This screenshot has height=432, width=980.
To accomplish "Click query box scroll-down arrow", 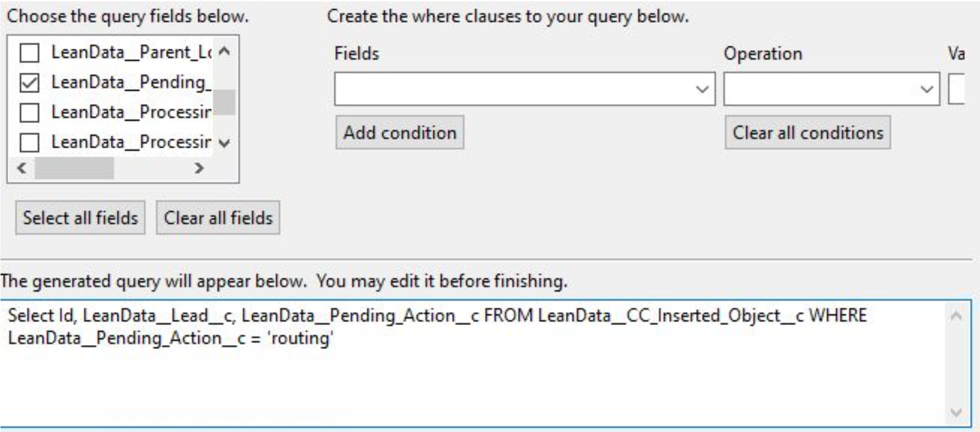I will [x=956, y=412].
